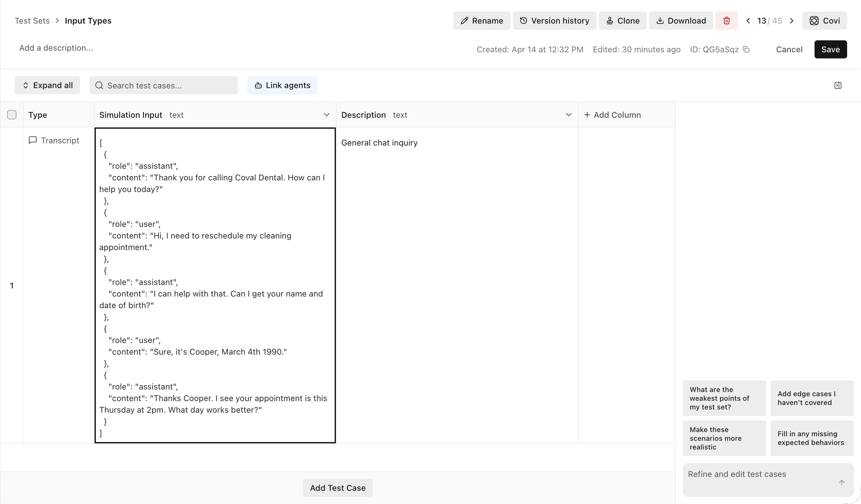The width and height of the screenshot is (861, 504).
Task: Click the Input Types breadcrumb title
Action: click(x=88, y=21)
